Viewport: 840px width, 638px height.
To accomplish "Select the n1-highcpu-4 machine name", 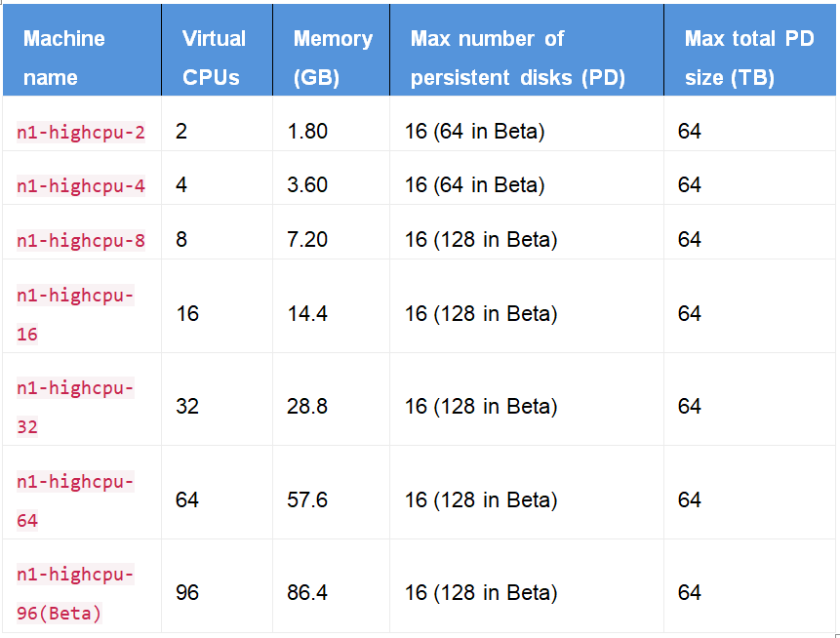I will point(81,185).
